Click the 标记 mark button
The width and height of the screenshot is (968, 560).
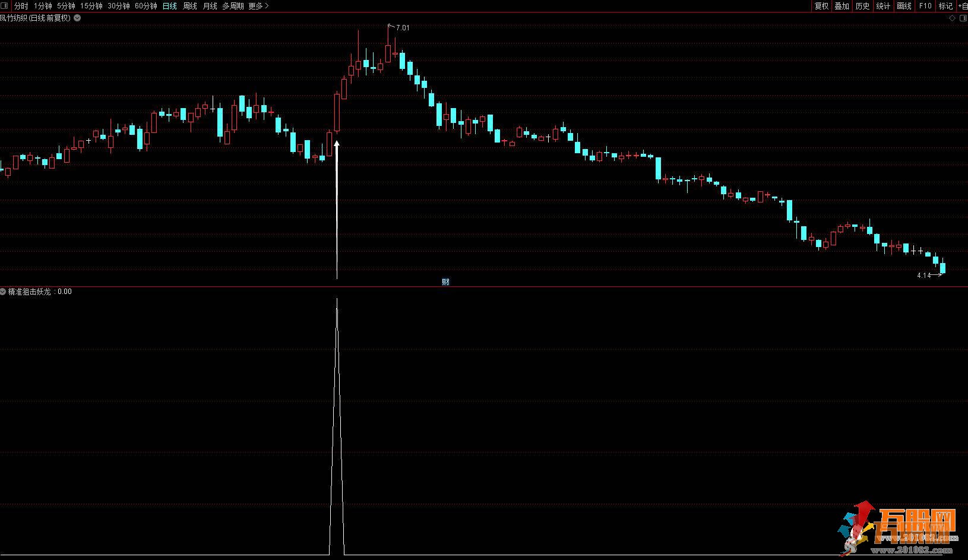(x=945, y=6)
